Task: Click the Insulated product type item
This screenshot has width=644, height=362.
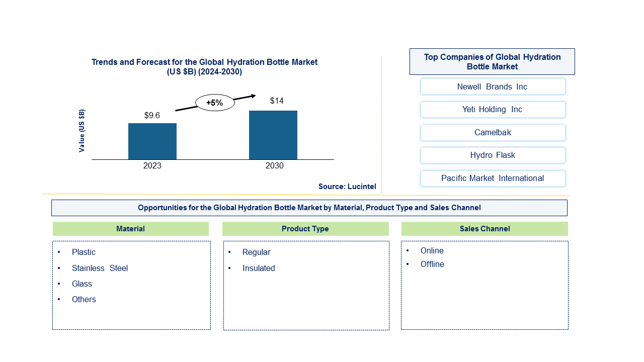Action: [259, 268]
